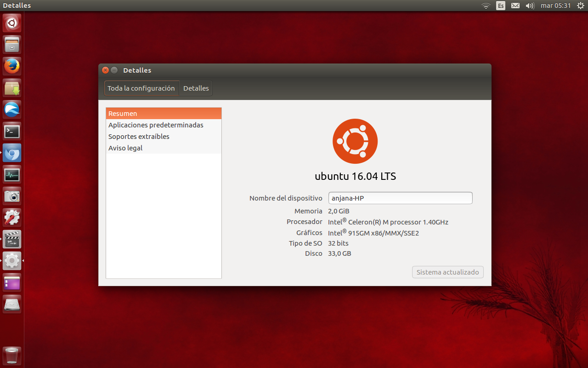Open Aplicaciones predeterminadas section

[x=164, y=125]
